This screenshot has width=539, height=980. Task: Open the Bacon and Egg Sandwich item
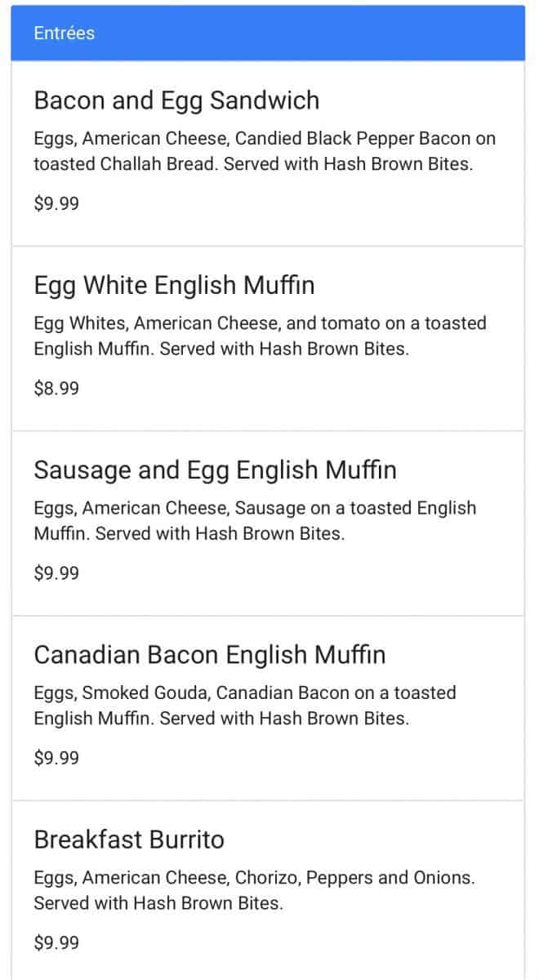[x=176, y=101]
